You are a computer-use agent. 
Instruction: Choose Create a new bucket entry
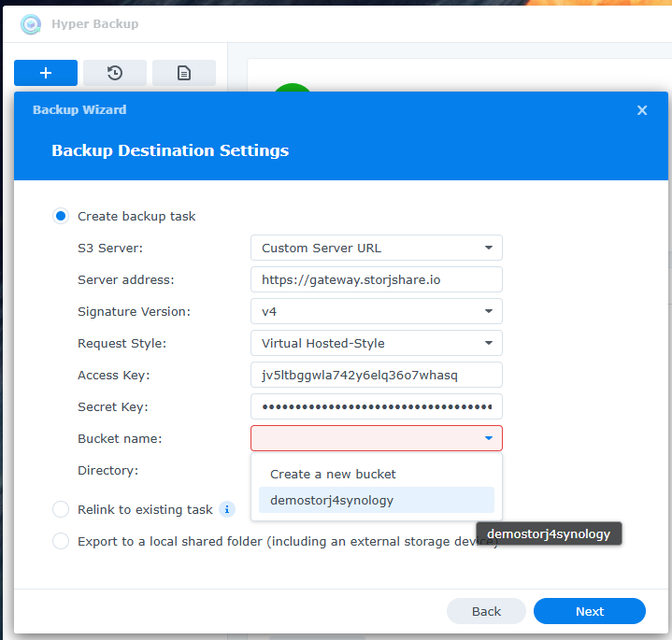(x=377, y=474)
